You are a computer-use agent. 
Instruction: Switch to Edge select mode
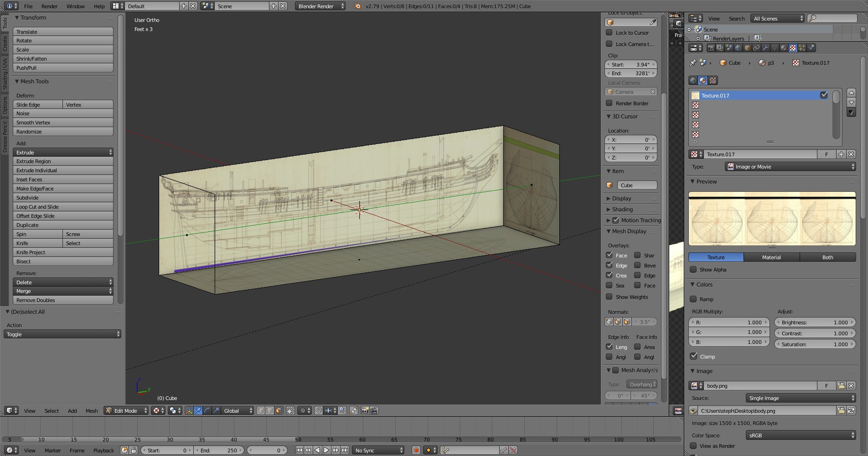[x=269, y=410]
